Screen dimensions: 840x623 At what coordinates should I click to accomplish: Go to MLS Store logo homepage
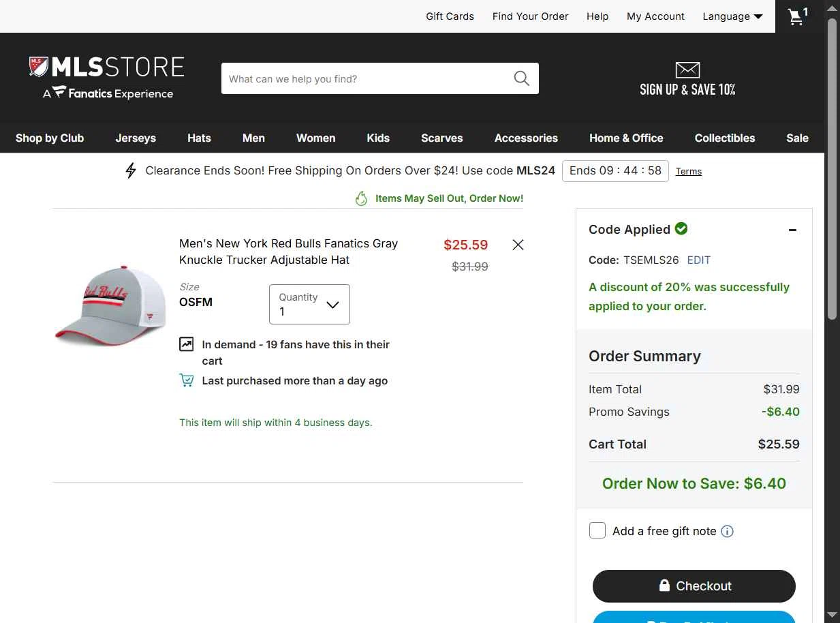(x=107, y=78)
